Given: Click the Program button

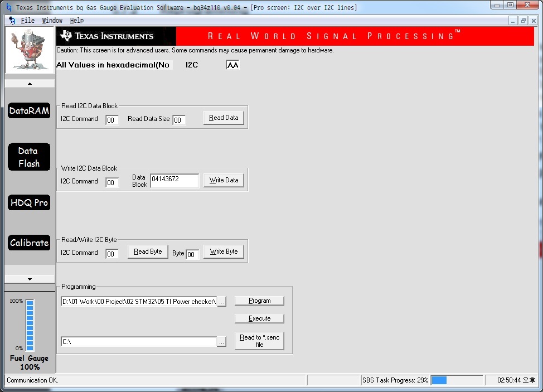Looking at the screenshot, I should pos(259,301).
